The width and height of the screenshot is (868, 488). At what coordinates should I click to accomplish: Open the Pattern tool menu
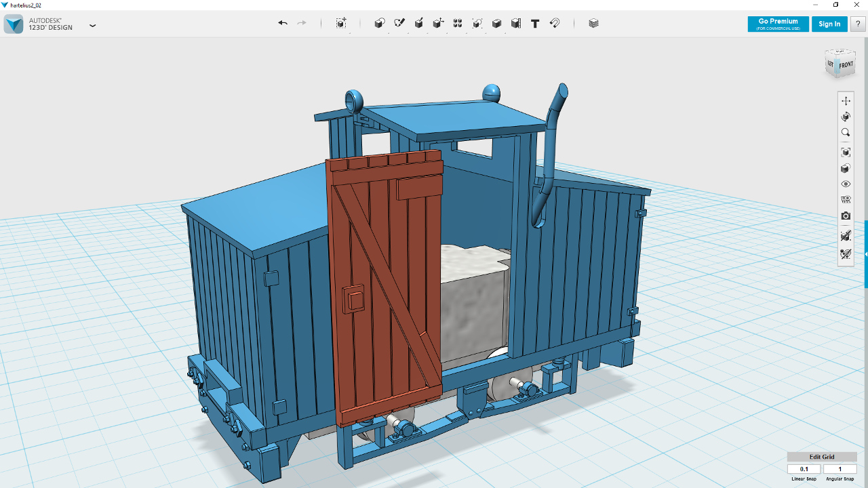click(458, 23)
